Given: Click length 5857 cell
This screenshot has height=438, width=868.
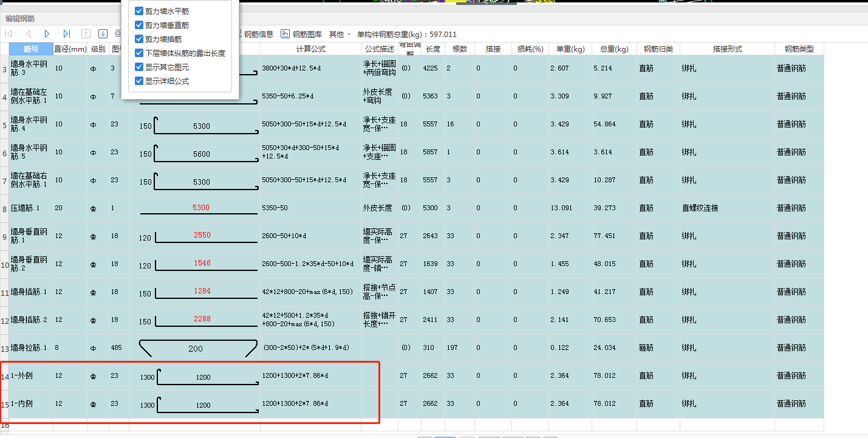Looking at the screenshot, I should click(433, 153).
